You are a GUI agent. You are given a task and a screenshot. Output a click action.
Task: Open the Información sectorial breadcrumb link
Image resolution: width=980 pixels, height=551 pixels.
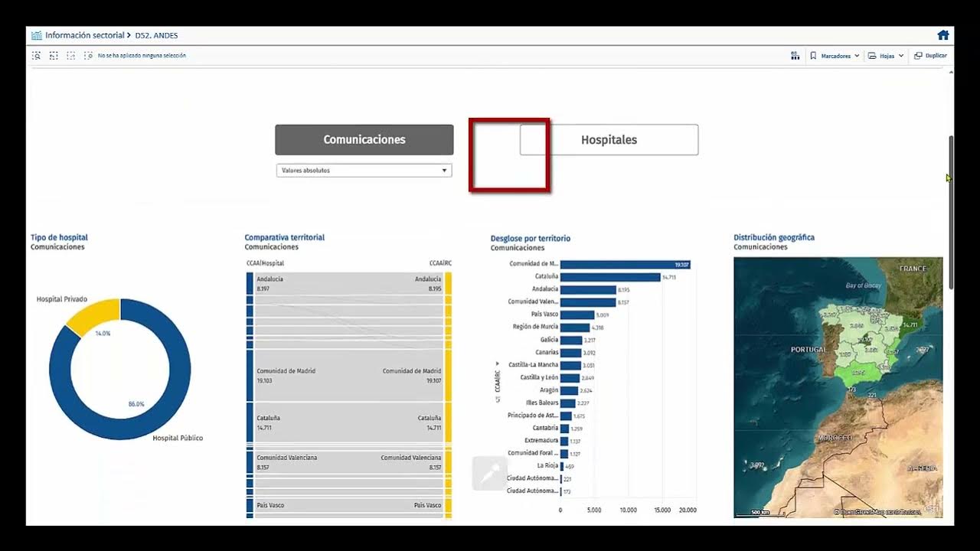point(84,35)
